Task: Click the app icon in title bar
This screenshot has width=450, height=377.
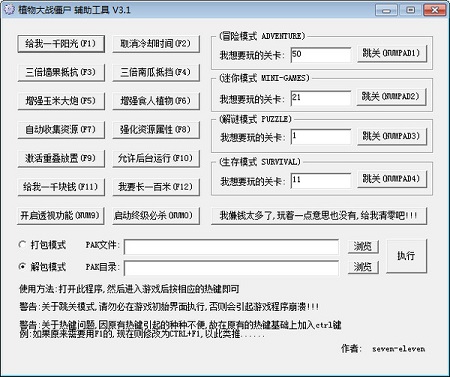Action: [x=9, y=9]
